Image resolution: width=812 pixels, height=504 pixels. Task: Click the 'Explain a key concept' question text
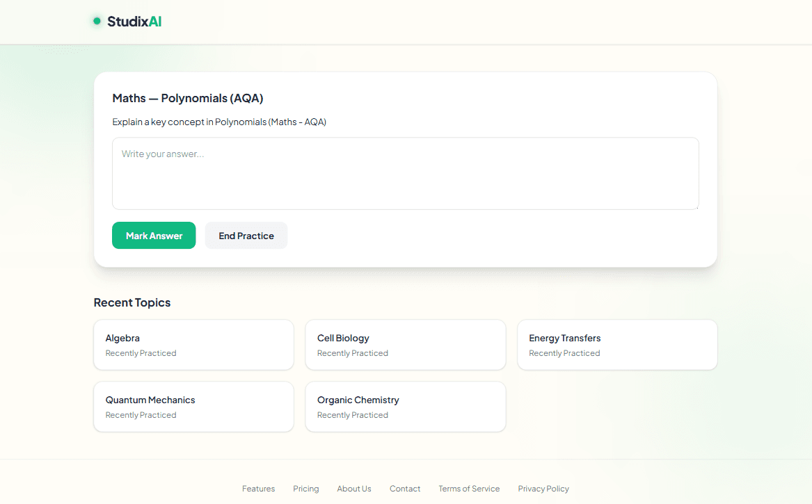219,122
